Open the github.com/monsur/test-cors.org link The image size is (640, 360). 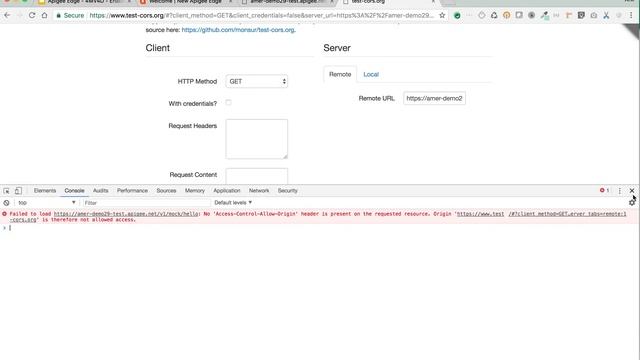238,30
